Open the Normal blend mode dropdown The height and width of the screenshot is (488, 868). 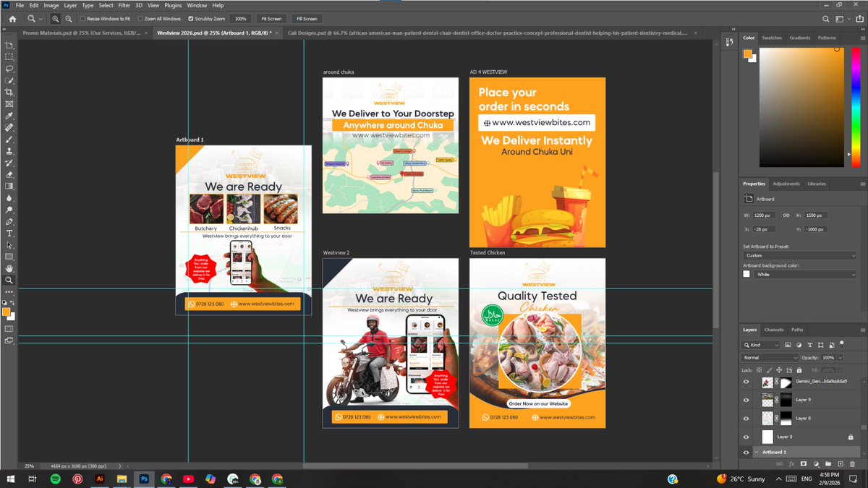point(770,358)
